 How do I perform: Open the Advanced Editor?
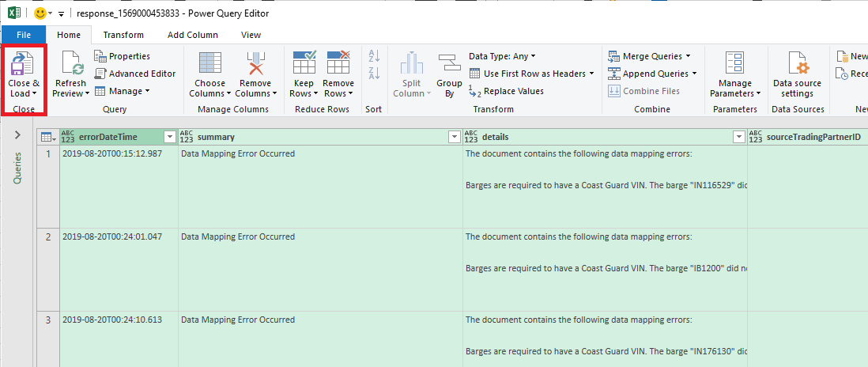tap(134, 74)
